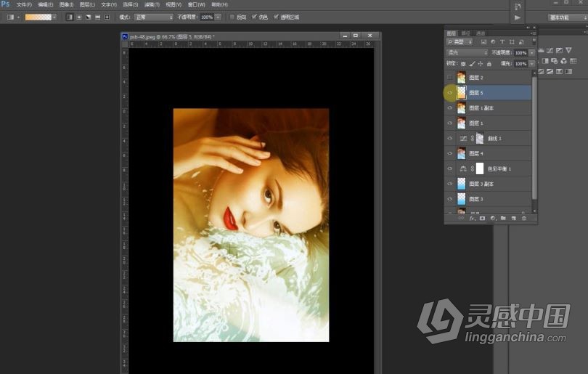Click the layer opacity 100% field
This screenshot has width=588, height=374.
click(521, 53)
